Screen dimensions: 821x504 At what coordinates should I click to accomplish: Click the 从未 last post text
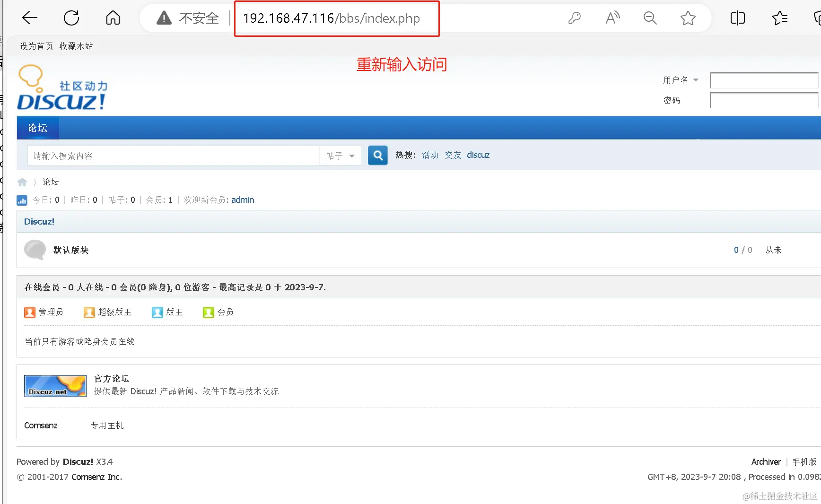tap(774, 250)
